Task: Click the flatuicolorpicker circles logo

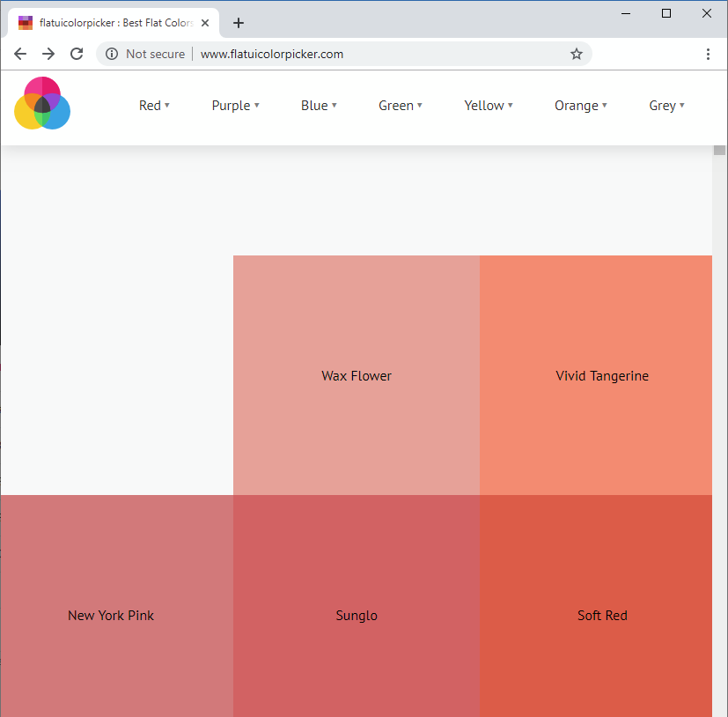Action: point(42,103)
